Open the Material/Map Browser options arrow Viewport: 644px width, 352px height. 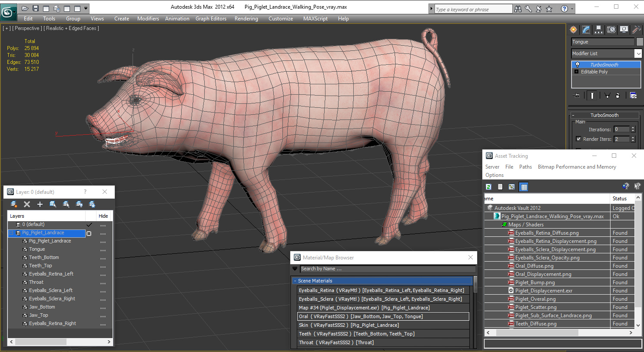tap(295, 269)
